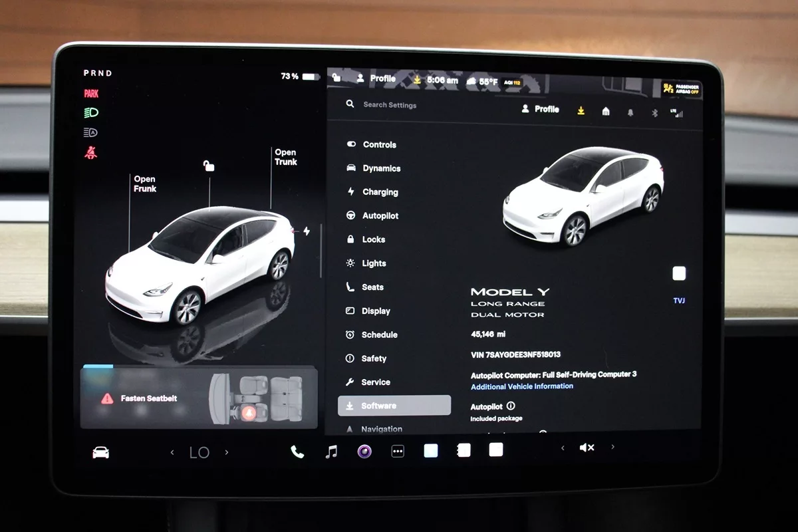Tap the car controls icon bottom-left

[100, 452]
